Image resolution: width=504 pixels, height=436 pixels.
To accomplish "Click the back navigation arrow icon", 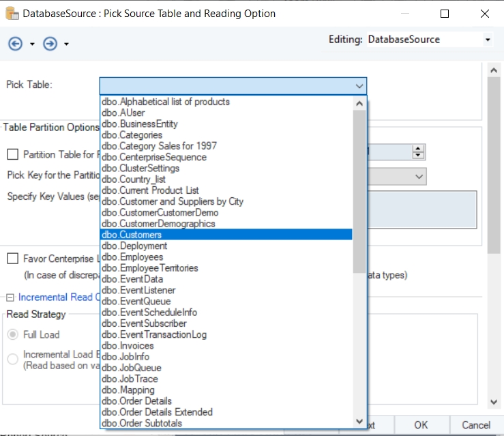I will point(15,44).
